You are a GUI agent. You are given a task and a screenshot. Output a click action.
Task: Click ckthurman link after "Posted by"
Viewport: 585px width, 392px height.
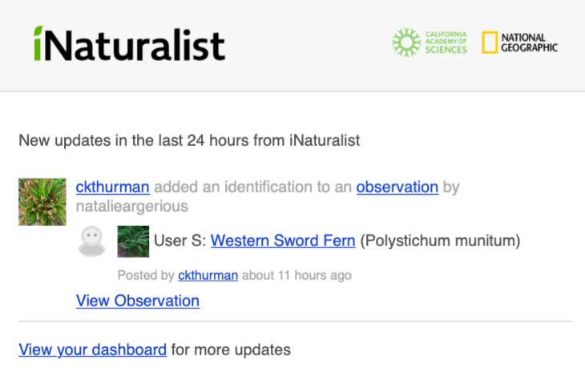click(x=208, y=275)
